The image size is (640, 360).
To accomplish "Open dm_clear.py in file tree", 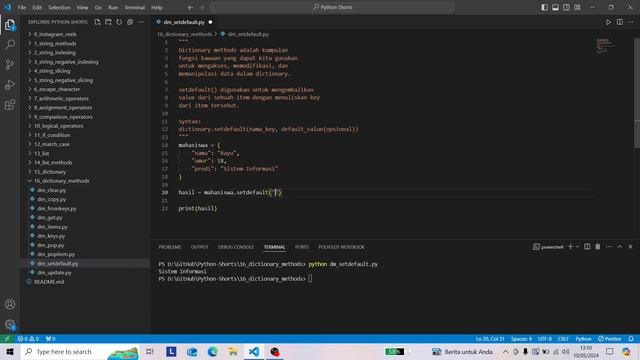I will [x=85, y=190].
